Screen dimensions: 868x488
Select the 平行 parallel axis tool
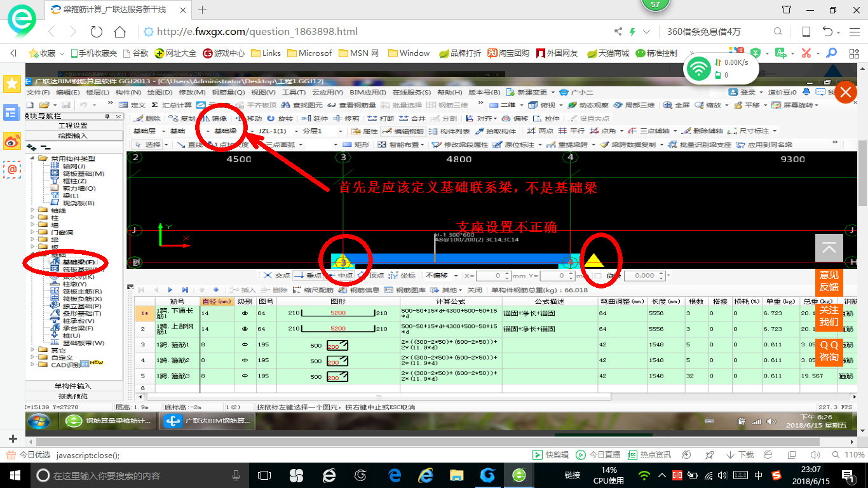pos(572,132)
